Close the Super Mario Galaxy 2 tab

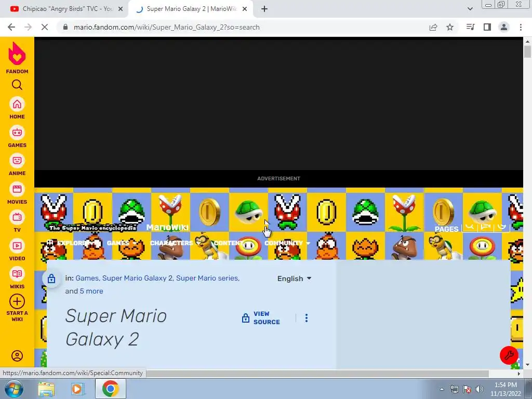pos(245,9)
